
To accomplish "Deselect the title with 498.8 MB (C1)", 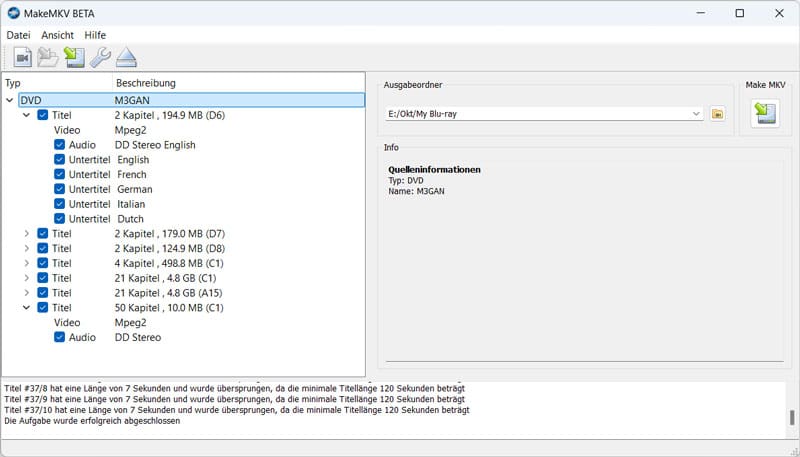I will 43,263.
